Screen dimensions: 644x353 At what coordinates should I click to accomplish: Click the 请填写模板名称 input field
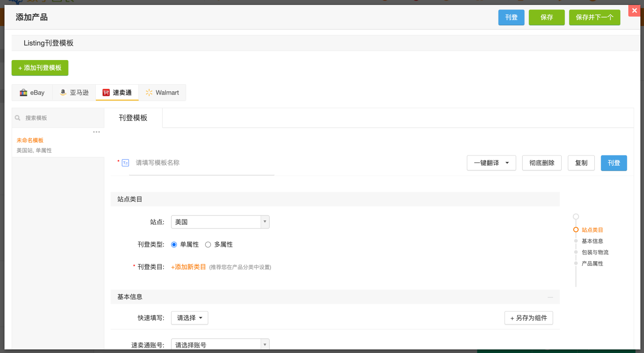202,163
